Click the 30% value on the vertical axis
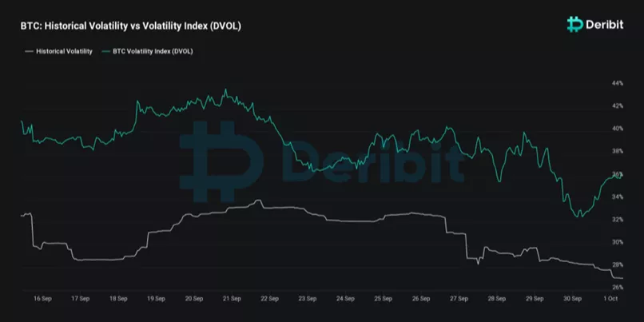Screen dimensions: 644x322 [x=617, y=241]
